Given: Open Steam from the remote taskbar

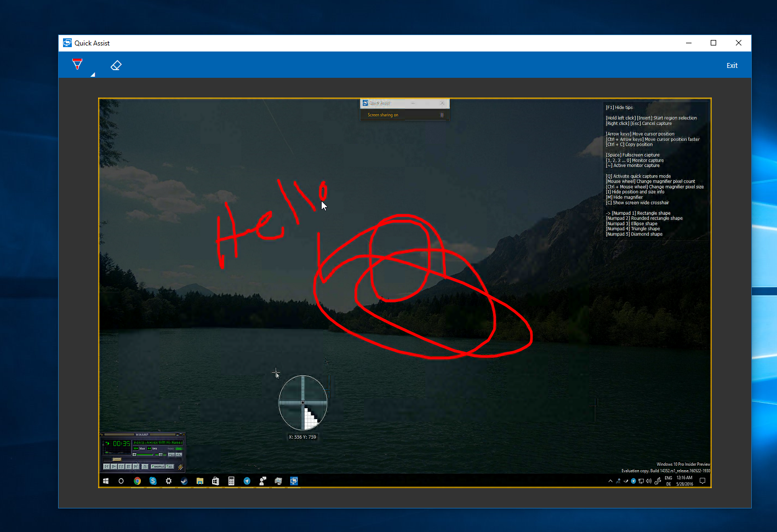Looking at the screenshot, I should click(184, 481).
